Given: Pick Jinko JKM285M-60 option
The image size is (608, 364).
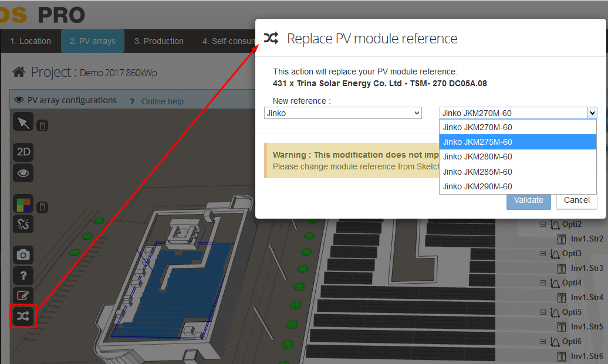Looking at the screenshot, I should [518, 172].
